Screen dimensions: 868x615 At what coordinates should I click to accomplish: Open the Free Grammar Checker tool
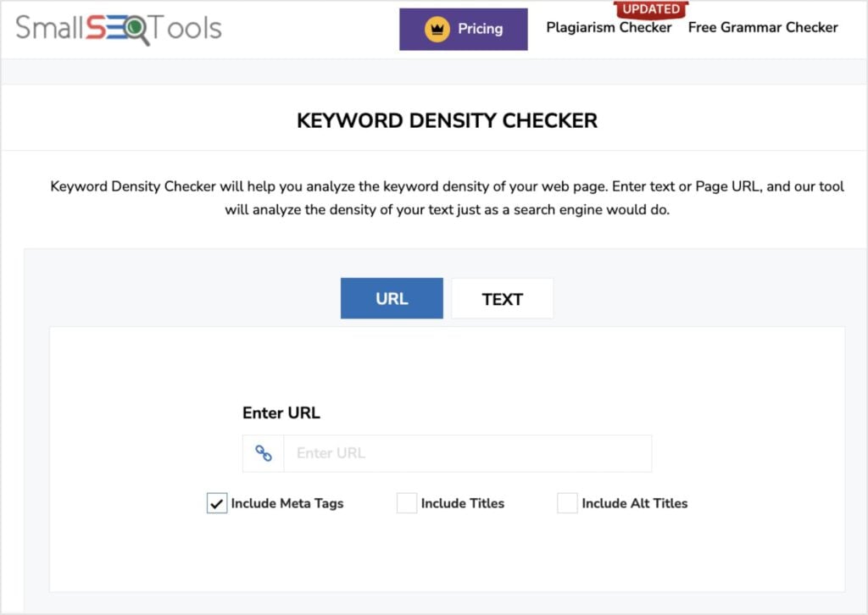[762, 27]
